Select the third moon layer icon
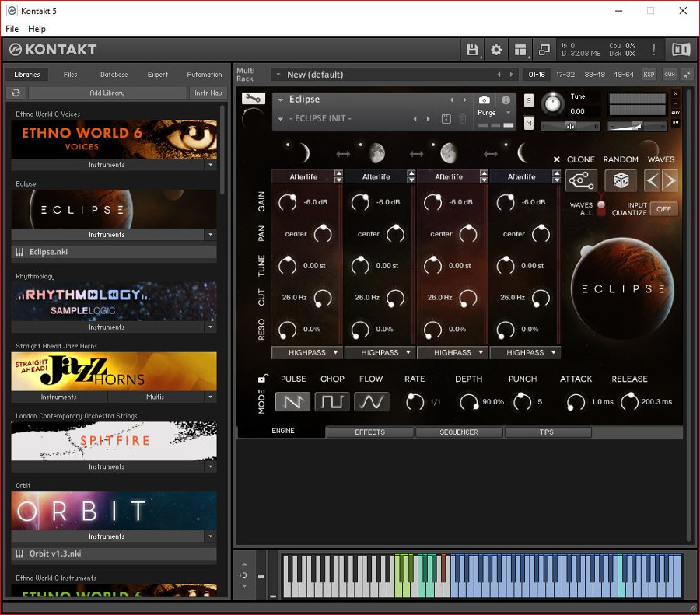 tap(449, 153)
